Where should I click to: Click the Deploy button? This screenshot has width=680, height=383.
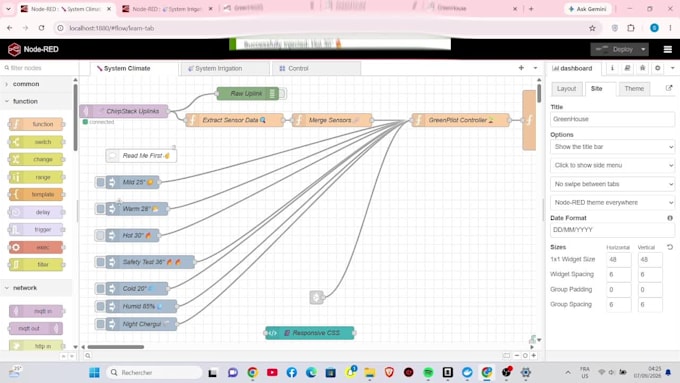615,49
